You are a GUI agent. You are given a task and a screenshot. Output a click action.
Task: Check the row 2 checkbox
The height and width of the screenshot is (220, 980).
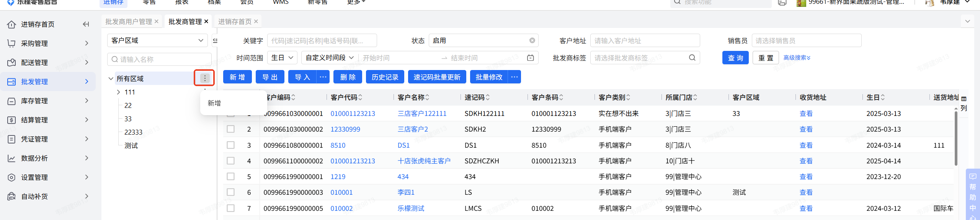point(230,129)
